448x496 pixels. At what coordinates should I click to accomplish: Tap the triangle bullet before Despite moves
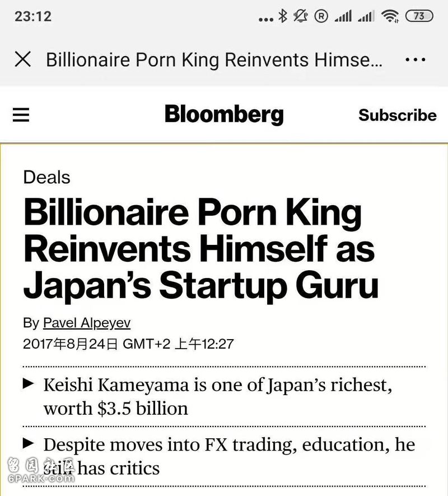tap(28, 443)
